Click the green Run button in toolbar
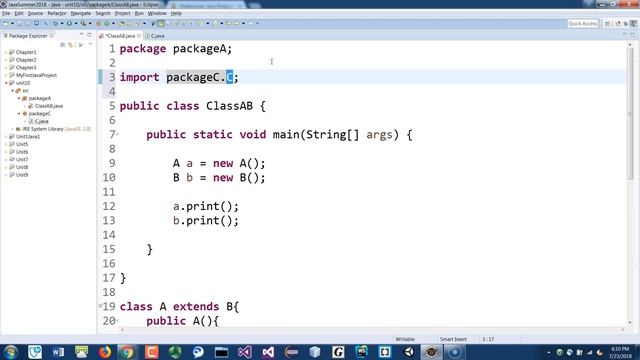Viewport: 640px width, 360px height. click(x=69, y=23)
